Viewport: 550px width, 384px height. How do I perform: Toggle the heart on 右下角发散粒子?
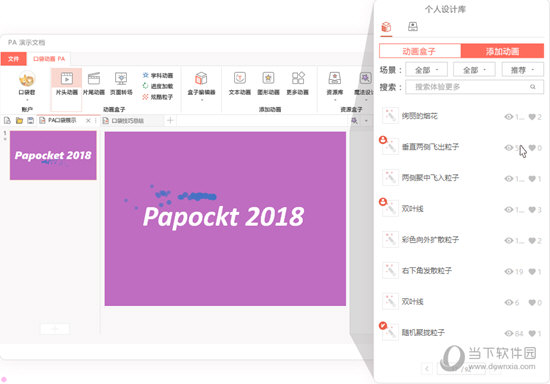532,271
